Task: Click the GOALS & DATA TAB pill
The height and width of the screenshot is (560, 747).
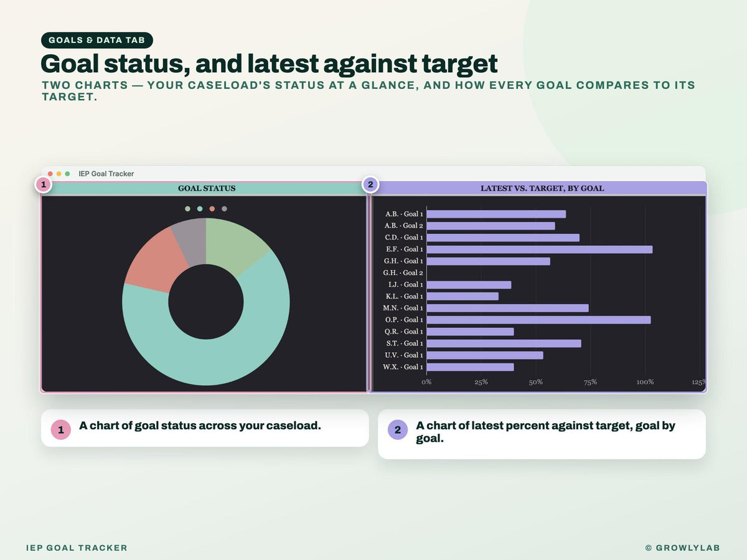Action: [97, 40]
